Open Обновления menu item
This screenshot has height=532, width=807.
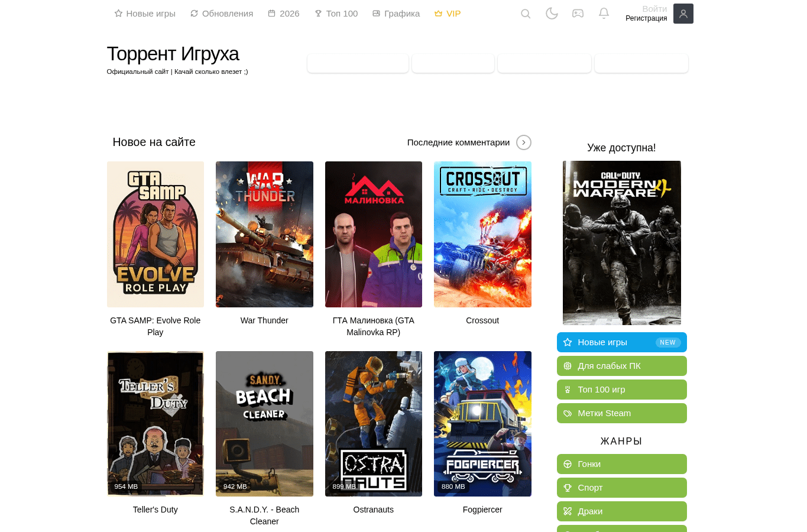pyautogui.click(x=222, y=14)
